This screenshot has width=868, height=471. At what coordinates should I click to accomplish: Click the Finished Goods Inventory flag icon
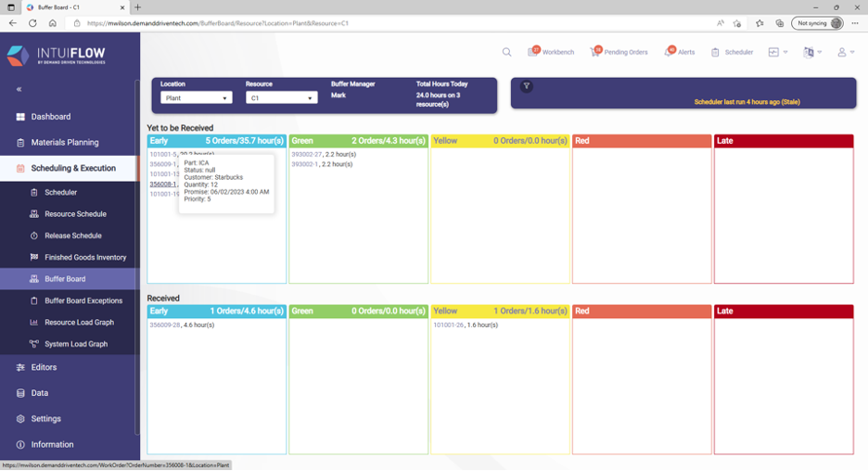point(33,258)
